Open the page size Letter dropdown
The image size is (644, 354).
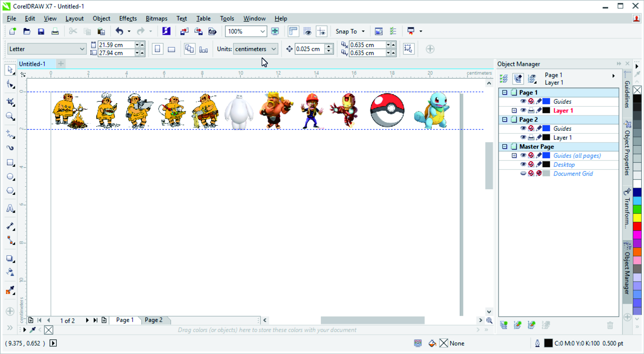[x=82, y=49]
